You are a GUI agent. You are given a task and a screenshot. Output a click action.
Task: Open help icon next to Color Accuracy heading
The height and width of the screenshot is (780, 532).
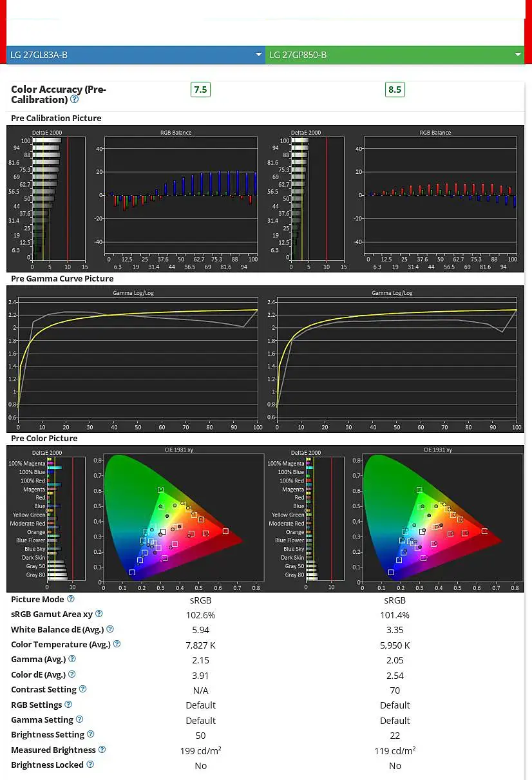75,99
